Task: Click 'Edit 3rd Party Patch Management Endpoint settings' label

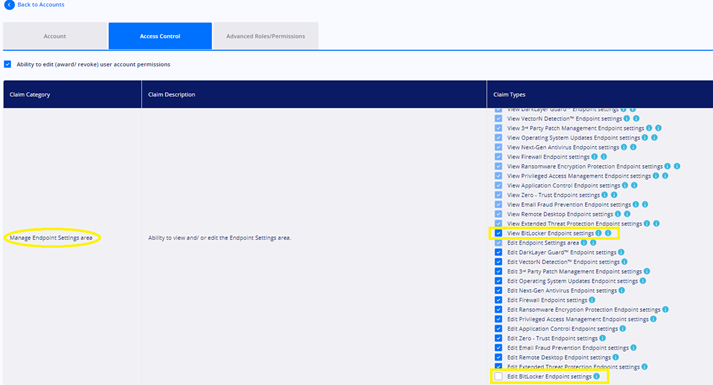Action: (574, 271)
